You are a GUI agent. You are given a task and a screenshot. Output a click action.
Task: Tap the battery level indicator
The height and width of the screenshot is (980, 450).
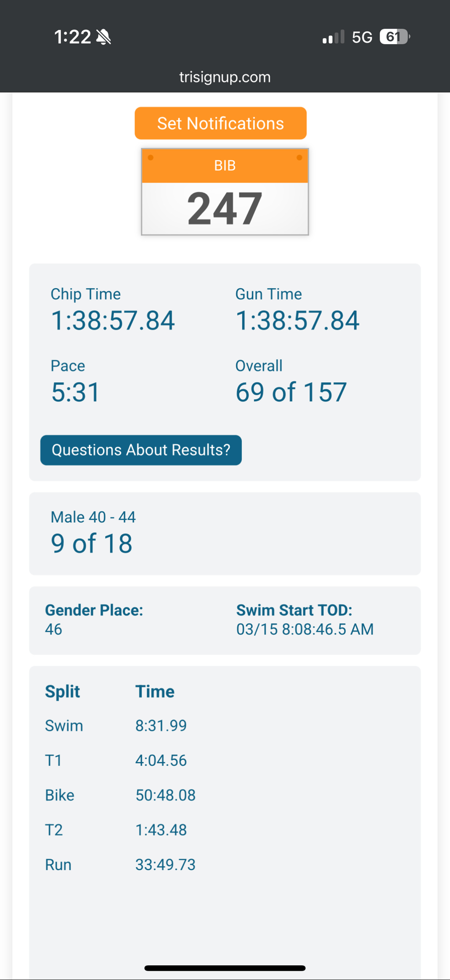coord(394,37)
